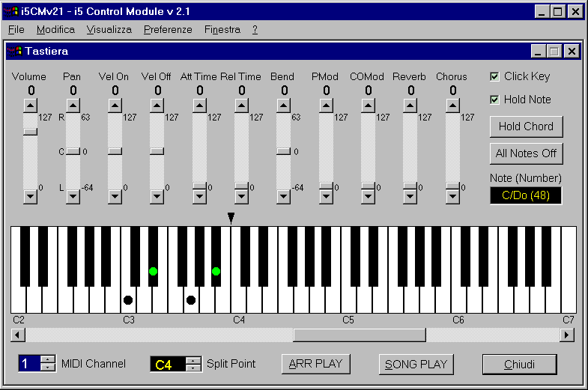588x390 pixels.
Task: Disable the Hold Note checkbox
Action: point(494,100)
